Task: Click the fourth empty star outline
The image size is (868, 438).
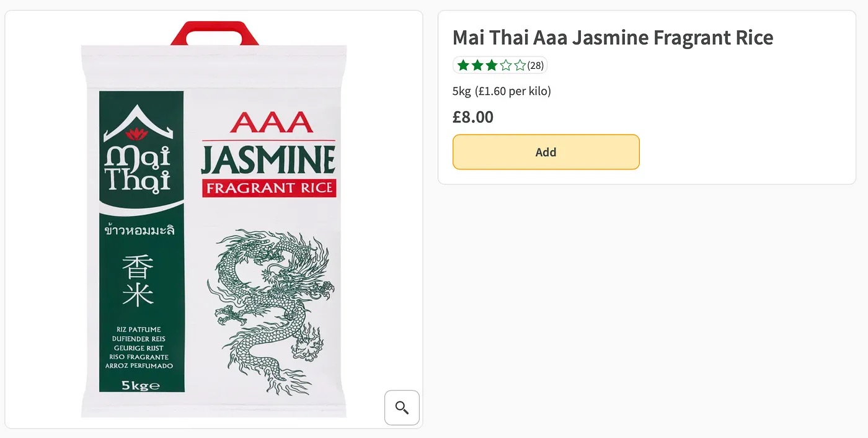Action: (506, 65)
